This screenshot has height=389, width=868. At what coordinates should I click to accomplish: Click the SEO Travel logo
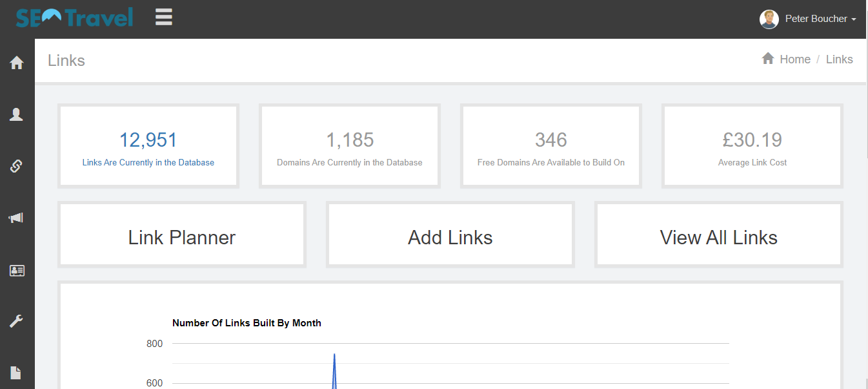point(74,18)
